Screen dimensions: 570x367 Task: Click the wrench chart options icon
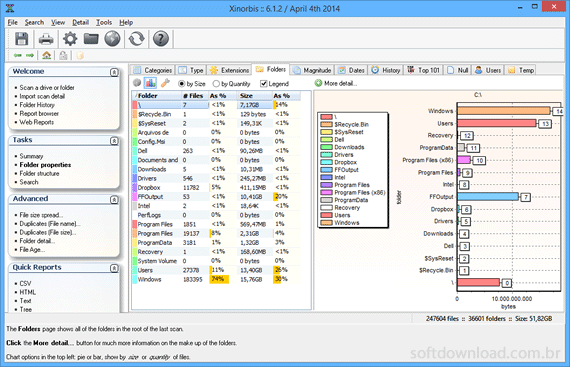point(165,83)
